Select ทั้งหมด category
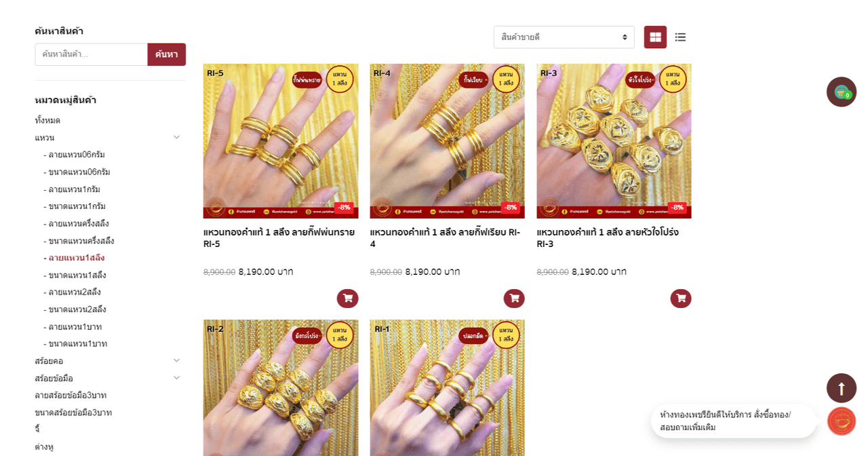Image resolution: width=868 pixels, height=456 pixels. coord(47,120)
